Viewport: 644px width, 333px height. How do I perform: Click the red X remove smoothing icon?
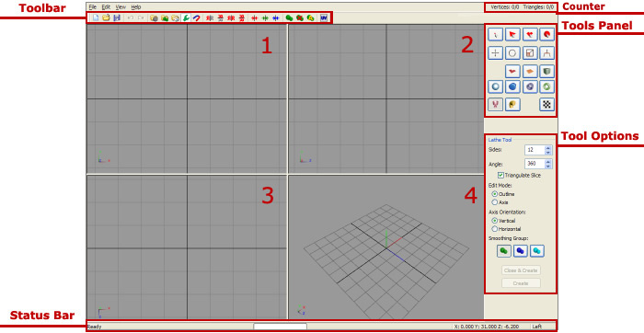coord(300,18)
